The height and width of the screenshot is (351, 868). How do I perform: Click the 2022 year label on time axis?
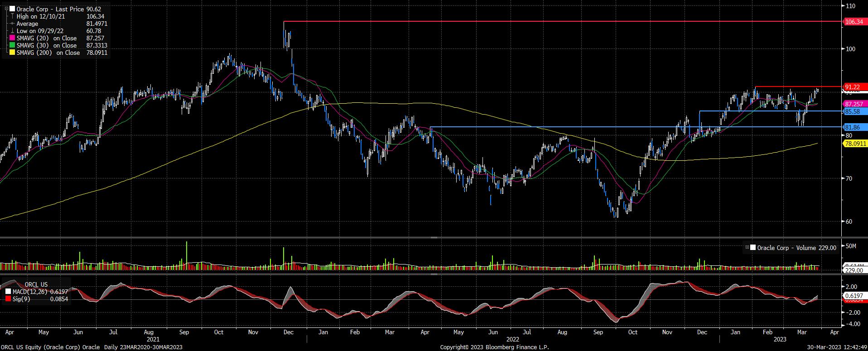click(513, 339)
